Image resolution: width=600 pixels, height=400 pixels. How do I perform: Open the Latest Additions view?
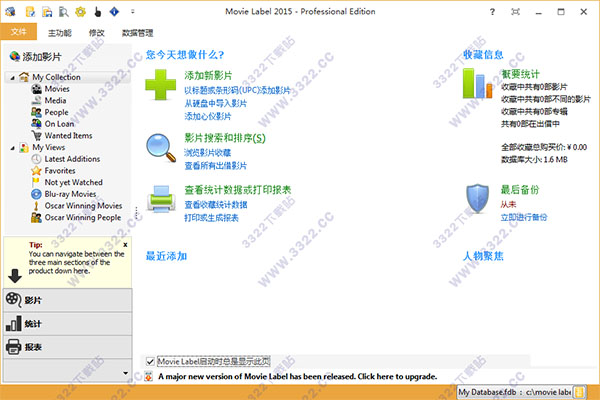[x=72, y=159]
